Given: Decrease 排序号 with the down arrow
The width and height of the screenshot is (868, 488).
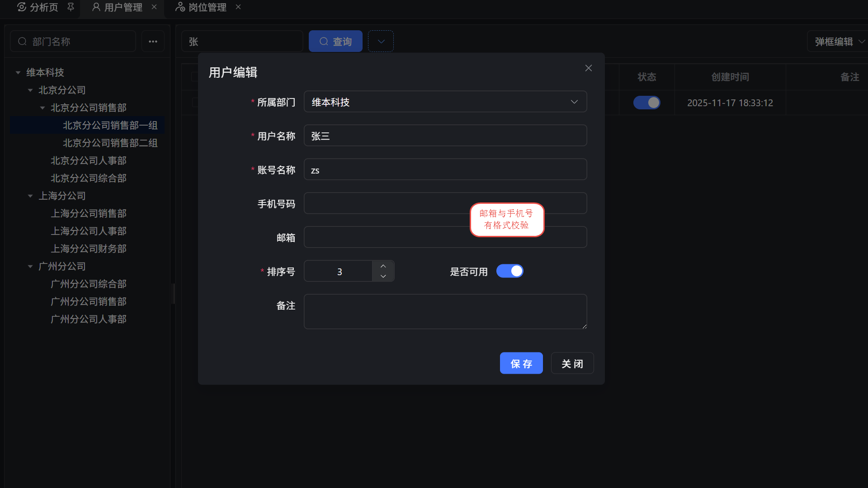Looking at the screenshot, I should pos(383,276).
